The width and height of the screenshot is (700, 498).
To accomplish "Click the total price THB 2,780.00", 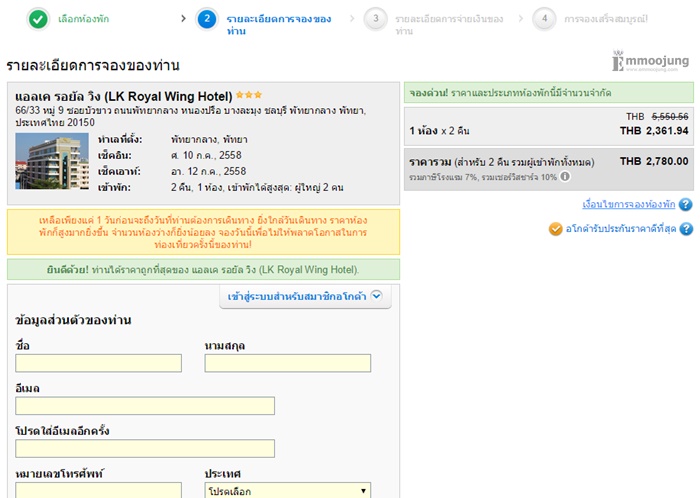I will [654, 162].
